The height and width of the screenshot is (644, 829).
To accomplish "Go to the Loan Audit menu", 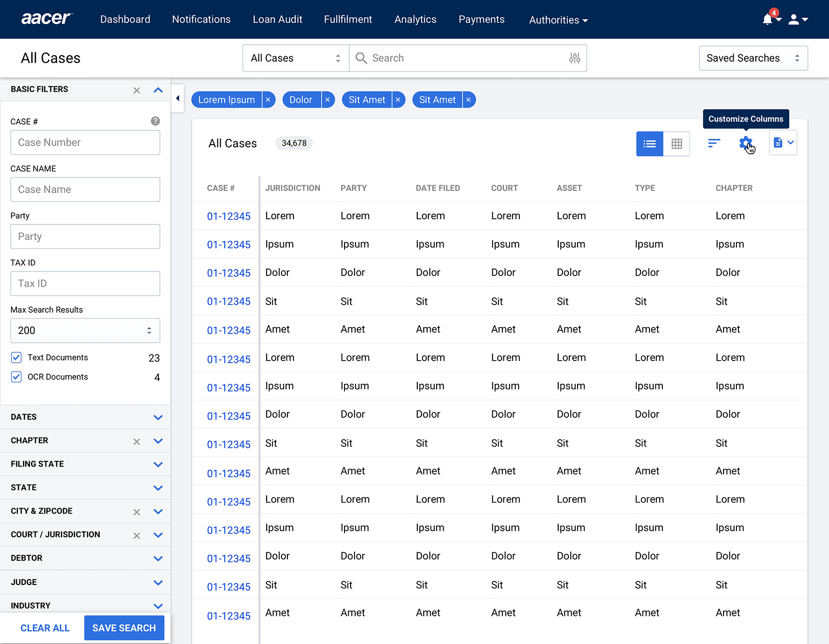I will (277, 19).
